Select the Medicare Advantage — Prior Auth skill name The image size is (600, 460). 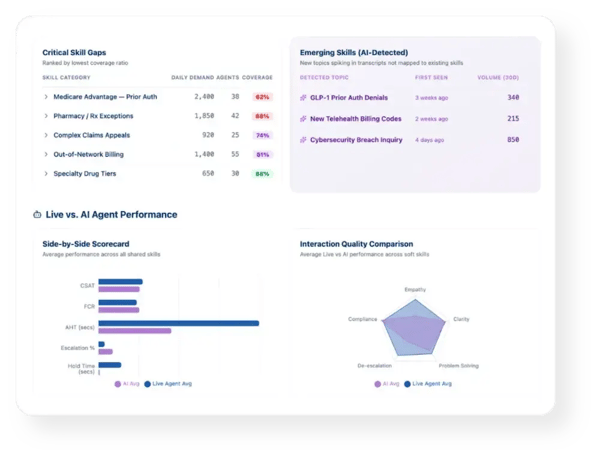coord(105,97)
